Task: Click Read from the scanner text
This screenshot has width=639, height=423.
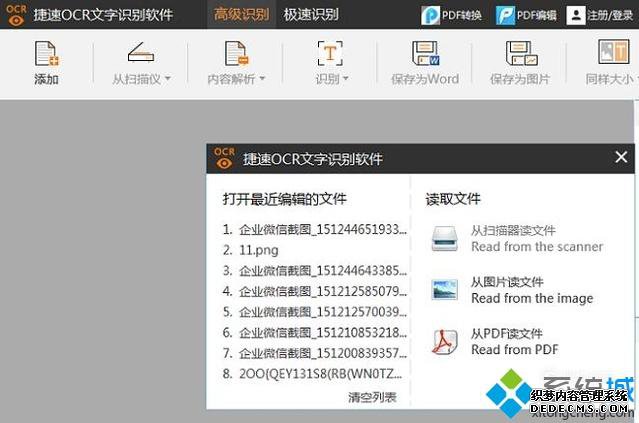Action: point(537,247)
